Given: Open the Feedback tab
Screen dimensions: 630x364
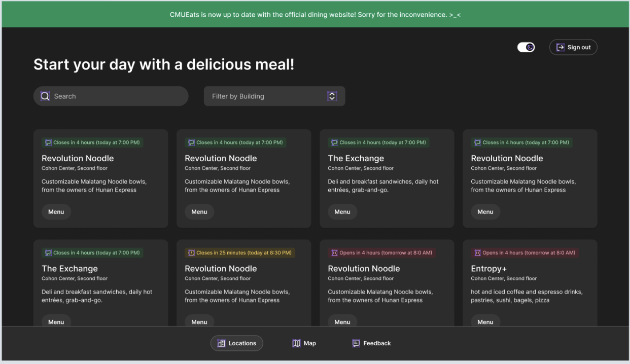Looking at the screenshot, I should 371,343.
